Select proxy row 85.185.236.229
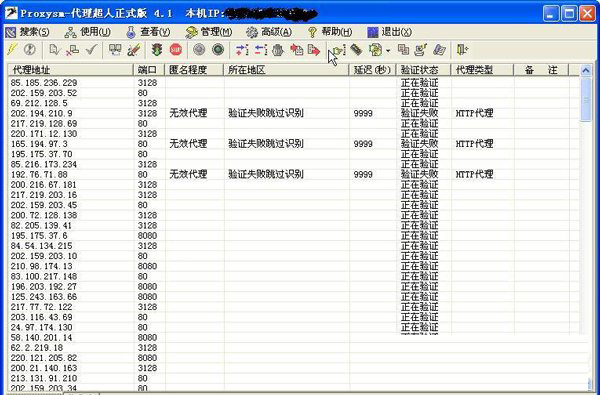The image size is (600, 395). (294, 83)
